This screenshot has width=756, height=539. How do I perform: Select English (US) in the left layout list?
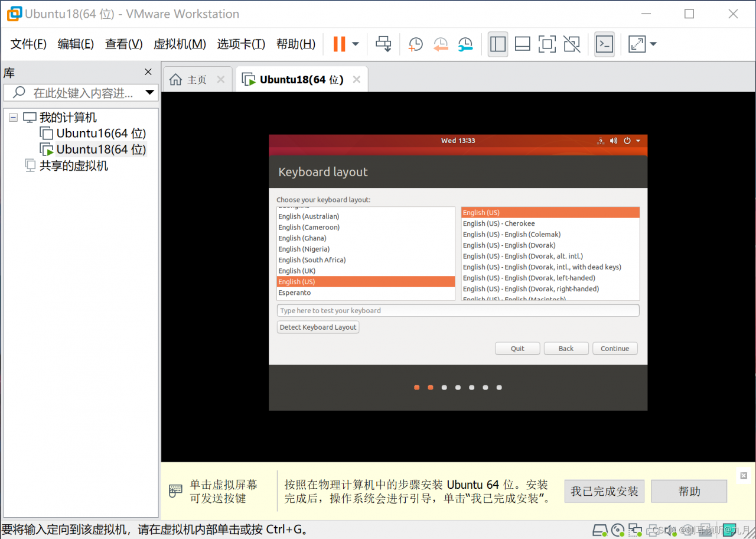(366, 282)
